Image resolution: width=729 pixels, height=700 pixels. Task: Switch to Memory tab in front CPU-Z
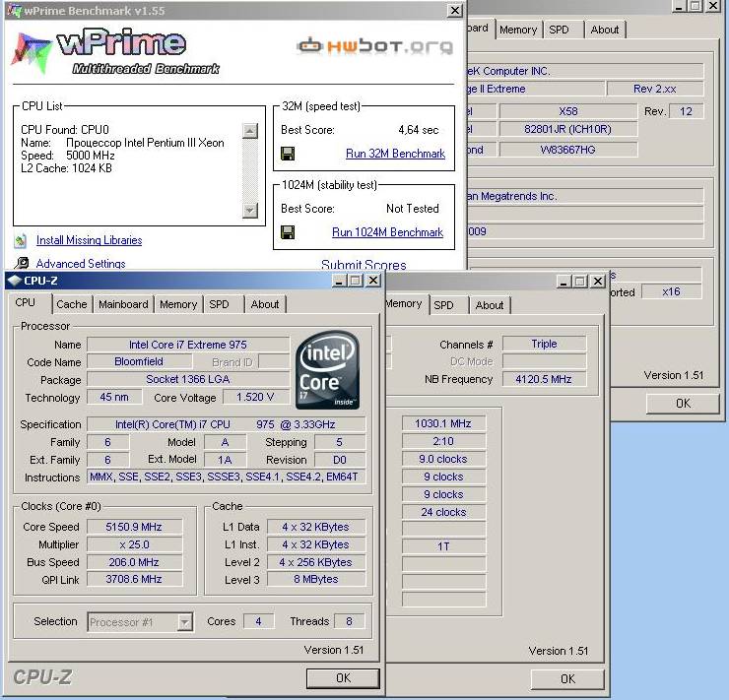(178, 304)
